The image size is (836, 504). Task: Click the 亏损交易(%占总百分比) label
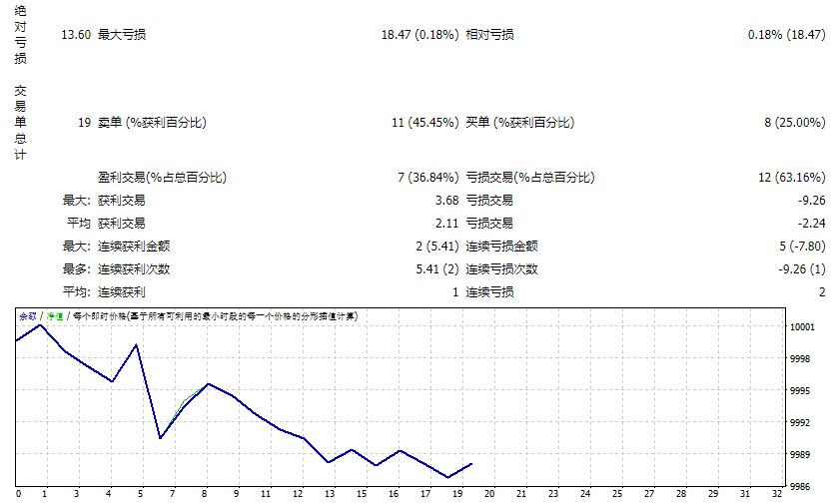point(530,178)
